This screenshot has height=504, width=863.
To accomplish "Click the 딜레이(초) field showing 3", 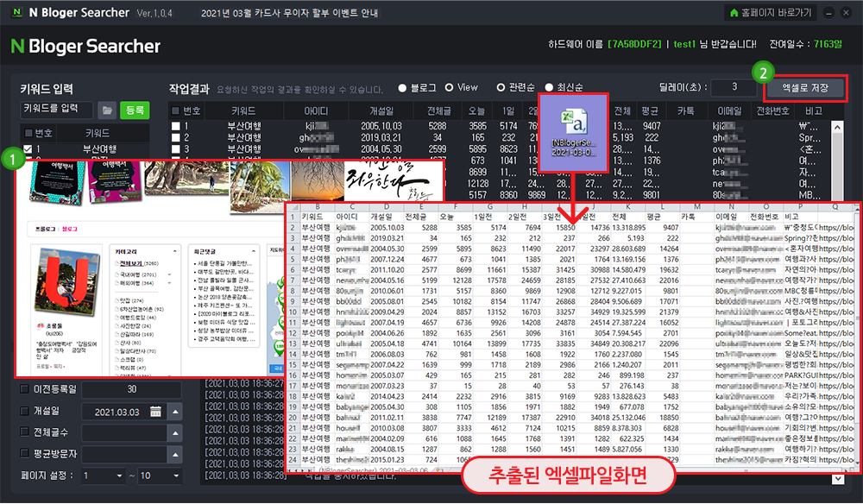I will click(734, 87).
